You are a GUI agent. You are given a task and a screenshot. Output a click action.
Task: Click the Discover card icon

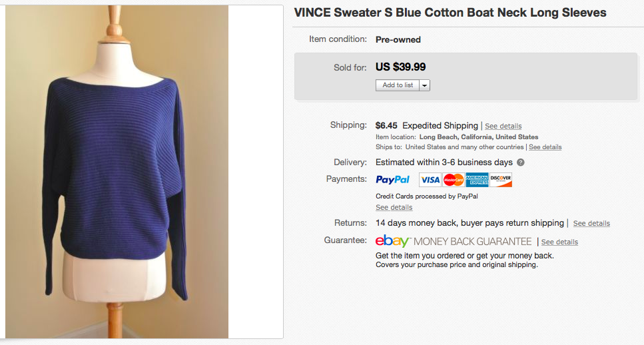click(500, 180)
